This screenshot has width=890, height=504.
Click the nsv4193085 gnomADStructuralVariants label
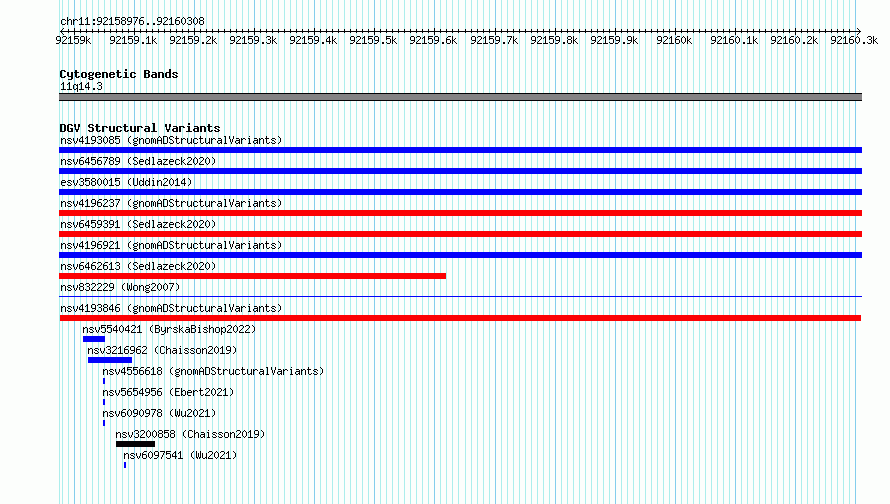pos(171,140)
